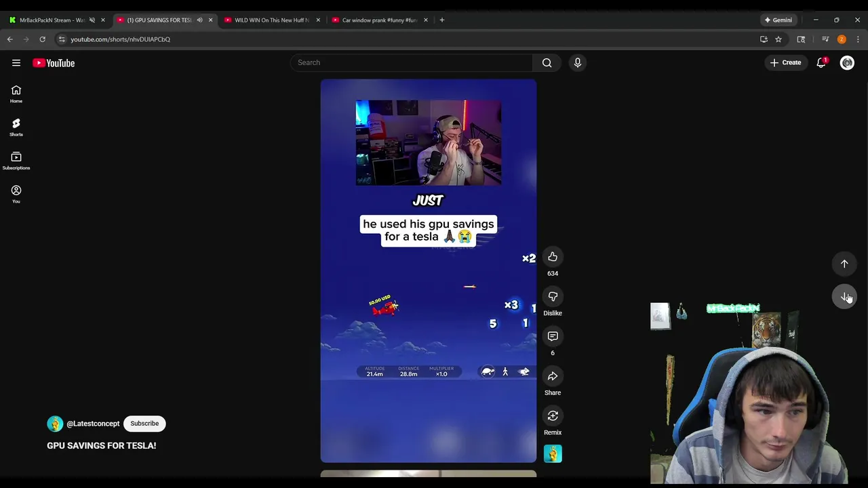Go to the next short with down arrow

tap(844, 297)
